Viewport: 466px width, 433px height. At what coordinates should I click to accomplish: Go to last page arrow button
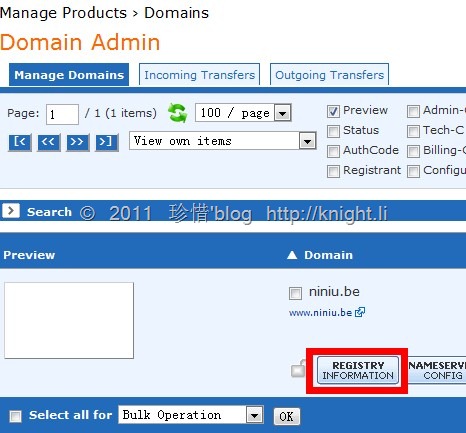click(106, 142)
